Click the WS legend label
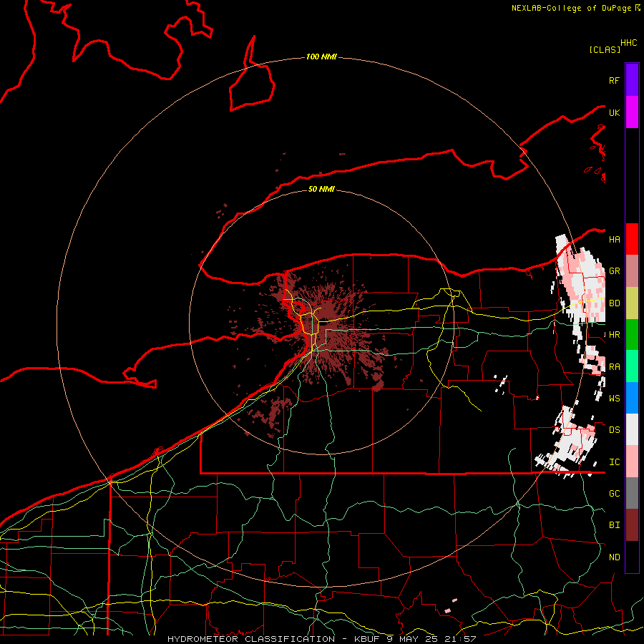The height and width of the screenshot is (644, 644). [615, 399]
